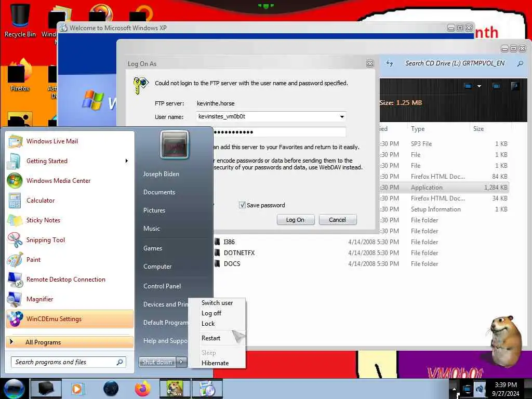This screenshot has height=399, width=532.
Task: Expand Getting Started submenu arrow
Action: tap(127, 161)
